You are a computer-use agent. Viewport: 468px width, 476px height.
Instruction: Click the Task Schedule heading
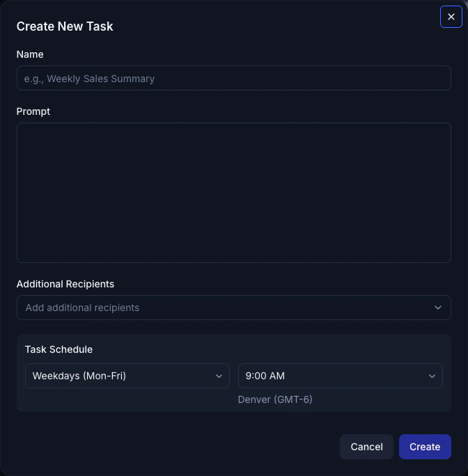click(x=58, y=349)
